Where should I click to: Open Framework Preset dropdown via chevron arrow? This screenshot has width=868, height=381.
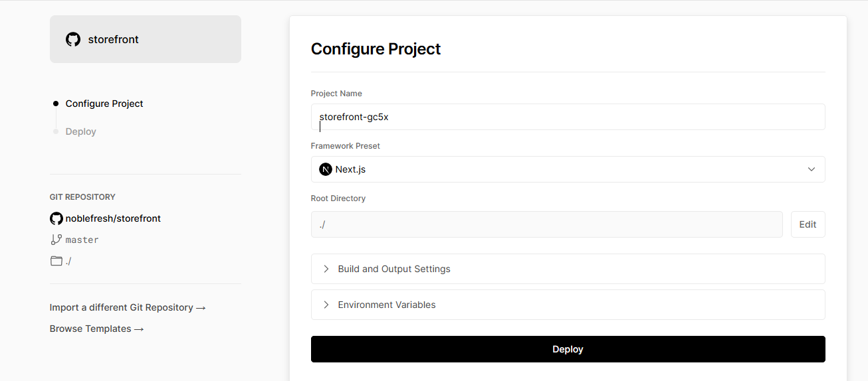coord(812,169)
